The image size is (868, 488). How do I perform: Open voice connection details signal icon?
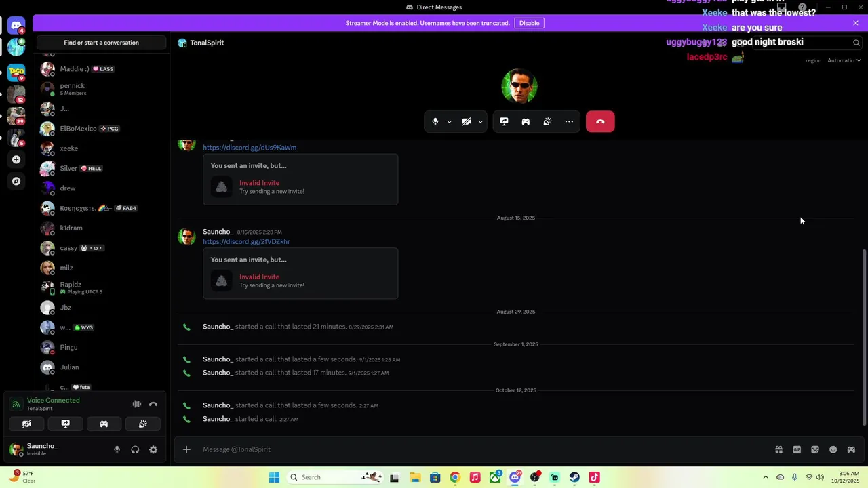tap(16, 404)
